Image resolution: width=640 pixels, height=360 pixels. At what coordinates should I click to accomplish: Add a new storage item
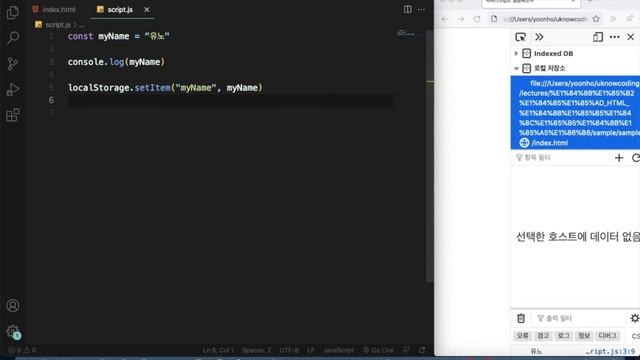click(x=619, y=158)
